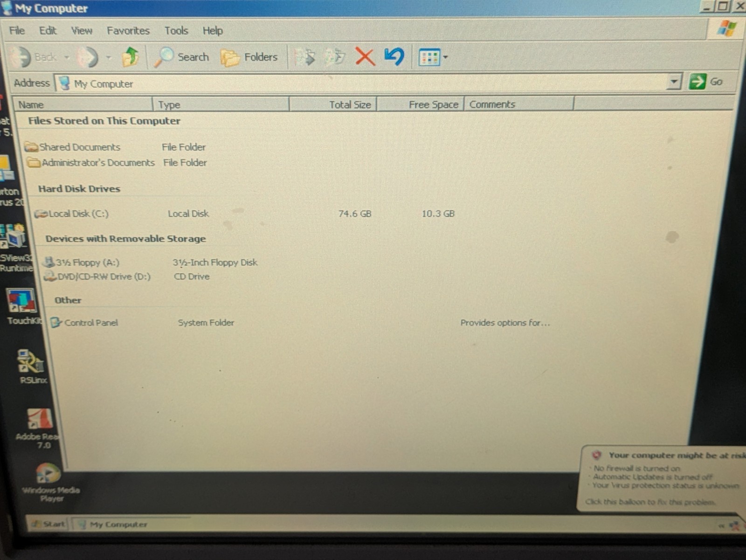Open the View menu

82,31
